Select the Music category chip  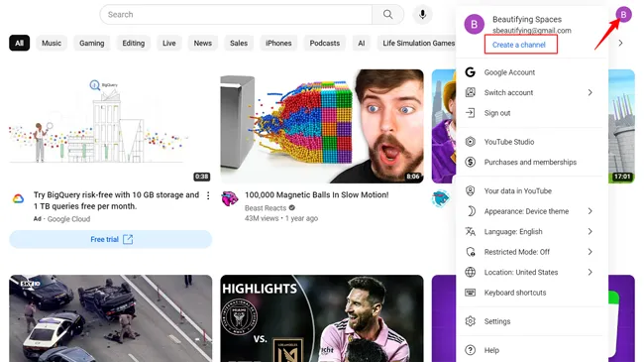coord(52,44)
